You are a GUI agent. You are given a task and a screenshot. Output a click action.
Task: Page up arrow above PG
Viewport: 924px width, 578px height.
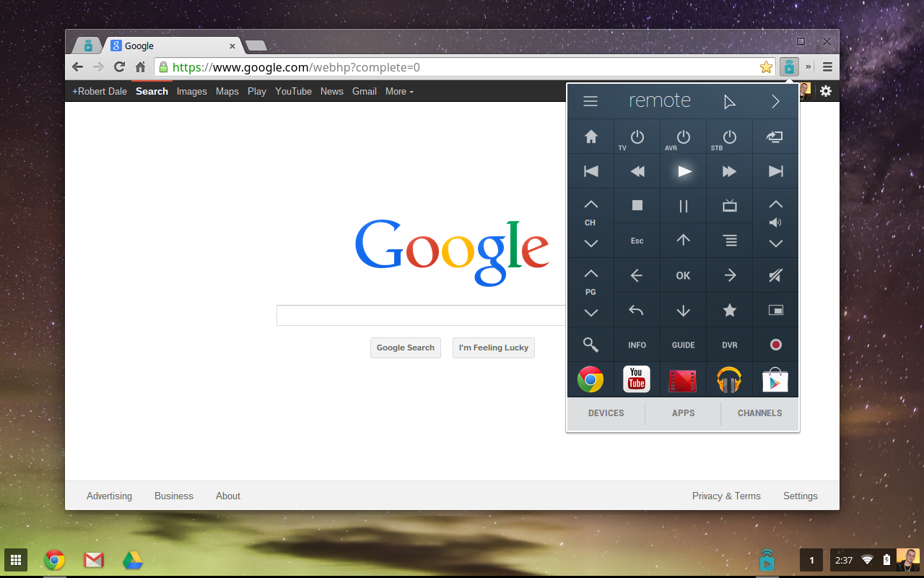tap(590, 274)
